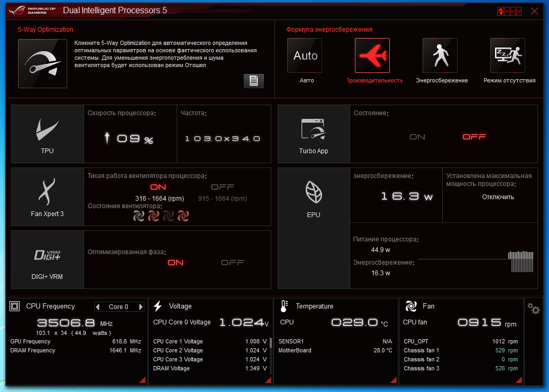This screenshot has height=392, width=549.
Task: Open settings gear in monitor bar
Action: coord(534,309)
